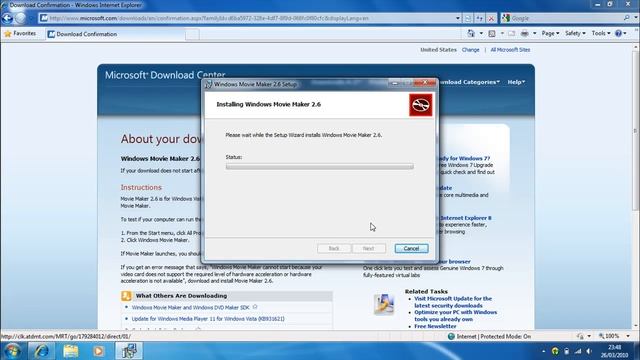Image resolution: width=640 pixels, height=360 pixels.
Task: Show hidden tray icons arrow
Action: point(543,351)
